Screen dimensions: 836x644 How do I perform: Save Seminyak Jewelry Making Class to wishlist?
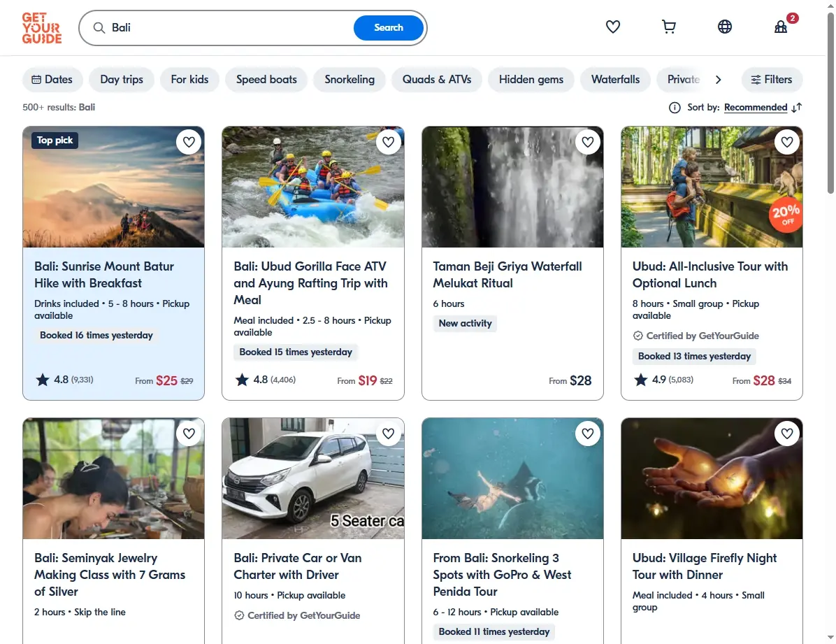point(189,434)
